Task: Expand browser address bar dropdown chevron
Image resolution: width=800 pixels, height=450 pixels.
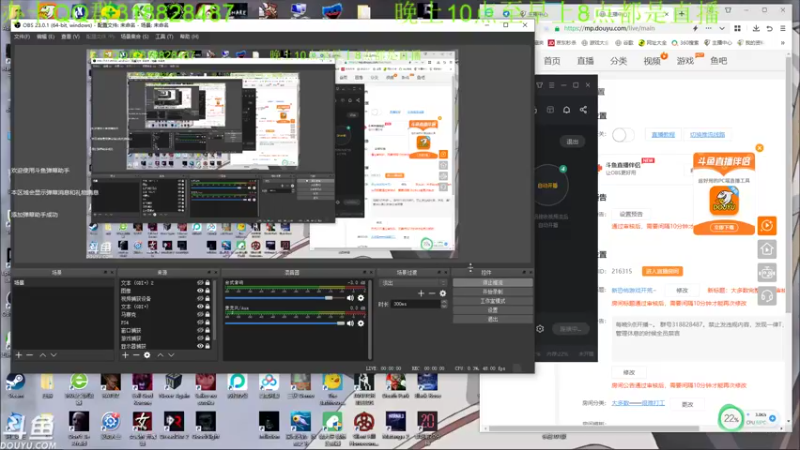Action: point(721,29)
